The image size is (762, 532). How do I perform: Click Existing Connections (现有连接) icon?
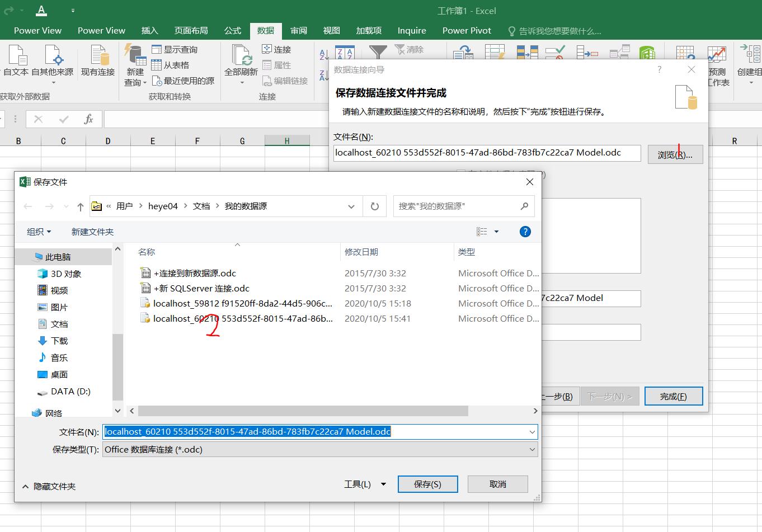[98, 56]
